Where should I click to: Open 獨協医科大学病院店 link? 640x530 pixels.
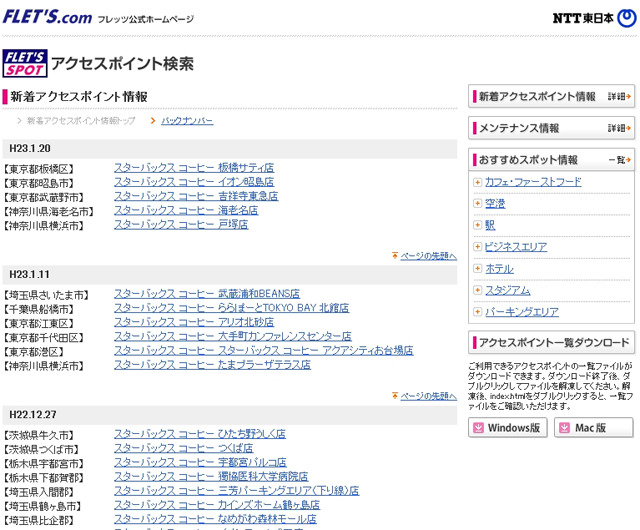click(x=211, y=476)
